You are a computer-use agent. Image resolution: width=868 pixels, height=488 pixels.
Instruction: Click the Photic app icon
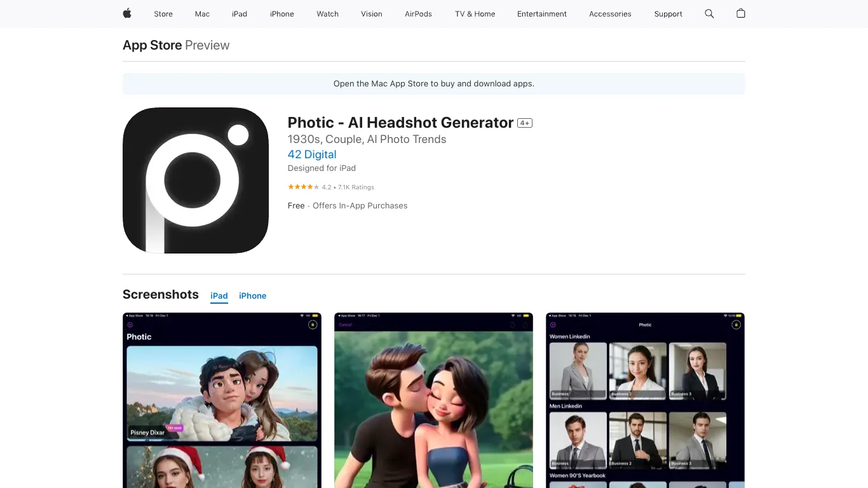[195, 180]
